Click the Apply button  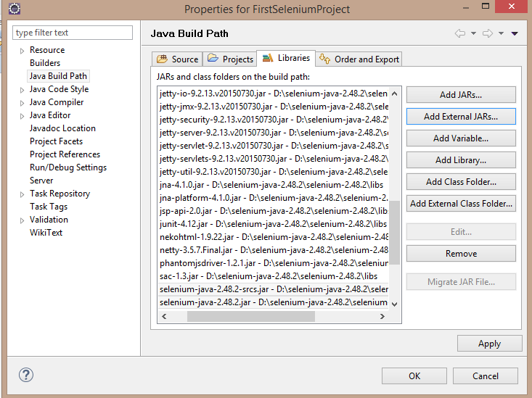(x=490, y=344)
